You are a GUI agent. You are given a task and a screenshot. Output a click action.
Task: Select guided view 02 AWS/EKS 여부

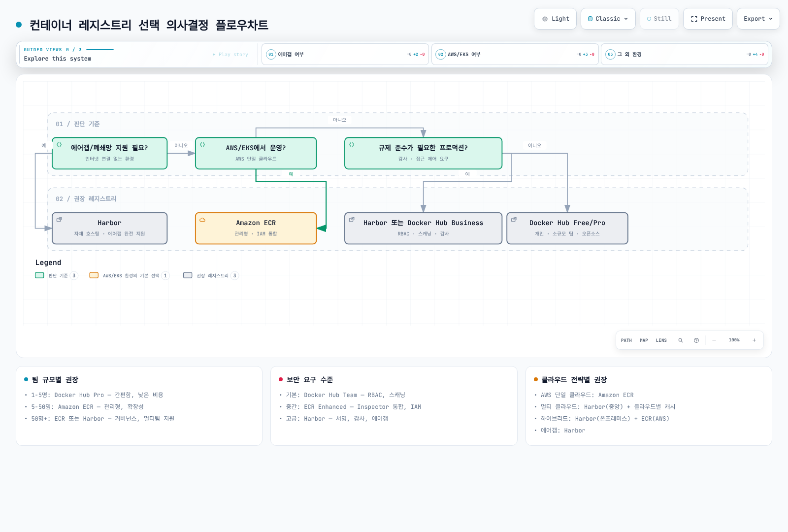(515, 54)
